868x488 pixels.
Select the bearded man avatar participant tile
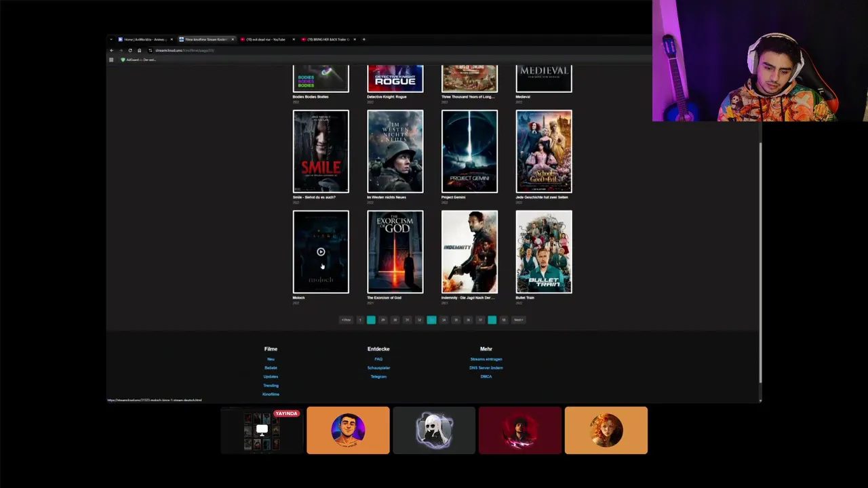[x=348, y=430]
